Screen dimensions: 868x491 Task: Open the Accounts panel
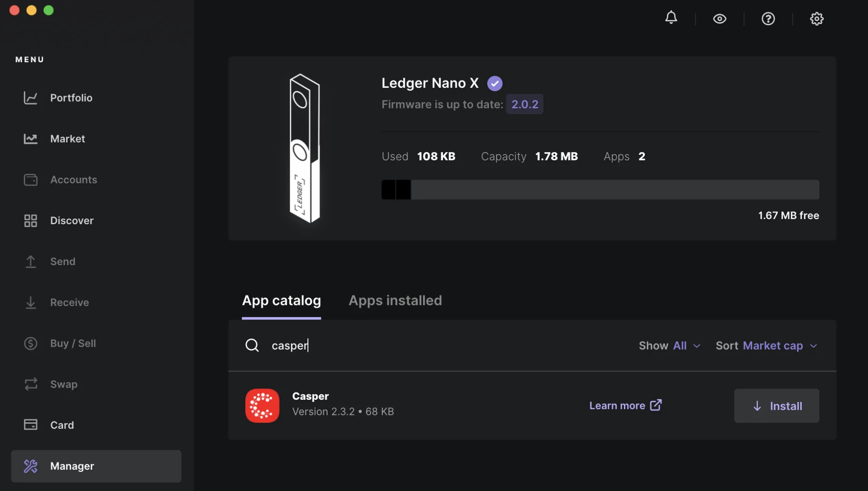point(73,179)
